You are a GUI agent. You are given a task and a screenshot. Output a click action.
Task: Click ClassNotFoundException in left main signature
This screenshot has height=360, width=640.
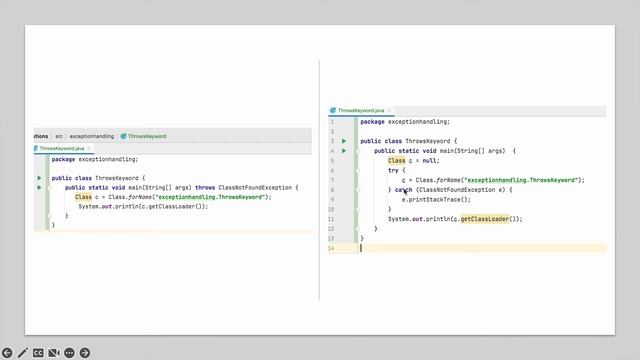tap(255, 188)
